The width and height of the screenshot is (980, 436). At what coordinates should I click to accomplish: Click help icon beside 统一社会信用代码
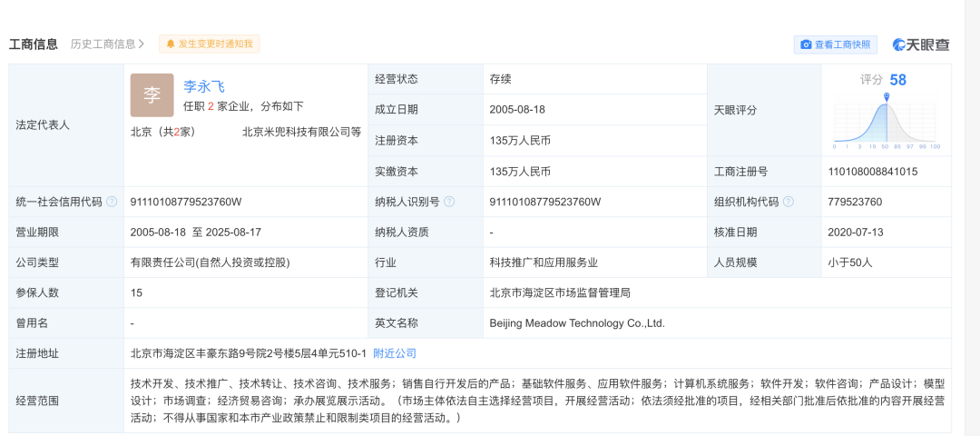(x=112, y=202)
